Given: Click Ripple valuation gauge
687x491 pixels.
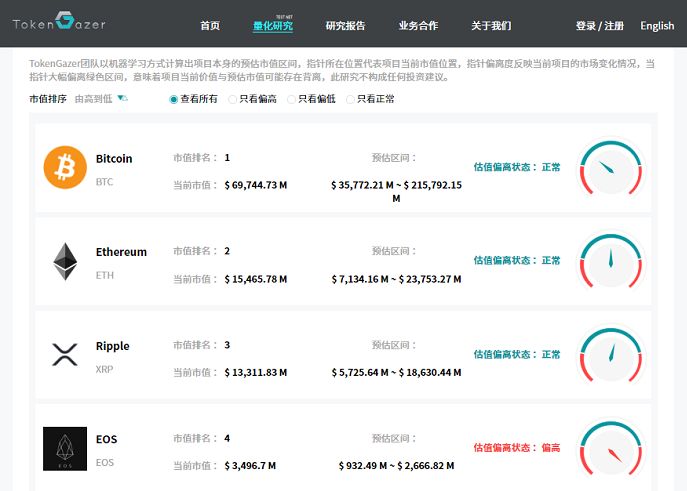Looking at the screenshot, I should pos(611,355).
